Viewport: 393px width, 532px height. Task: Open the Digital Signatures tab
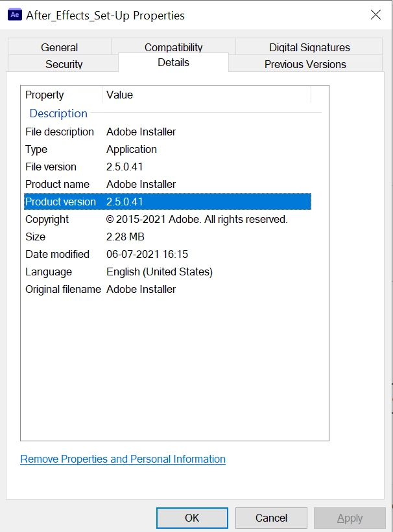tap(309, 47)
